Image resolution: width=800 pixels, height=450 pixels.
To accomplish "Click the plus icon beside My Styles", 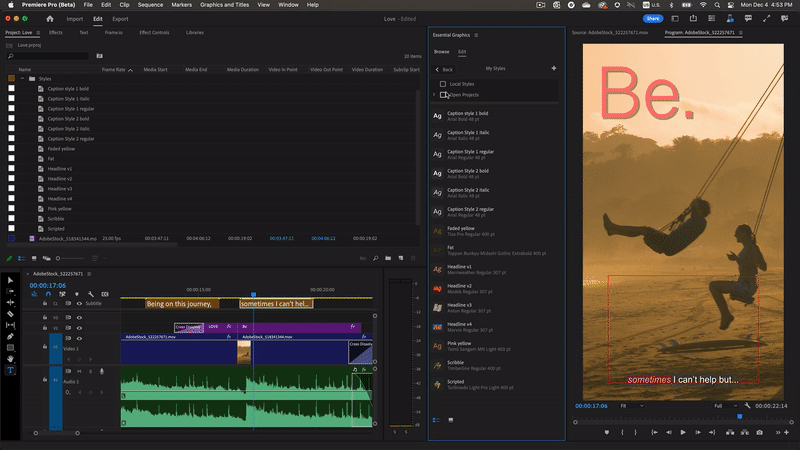I will pyautogui.click(x=554, y=68).
